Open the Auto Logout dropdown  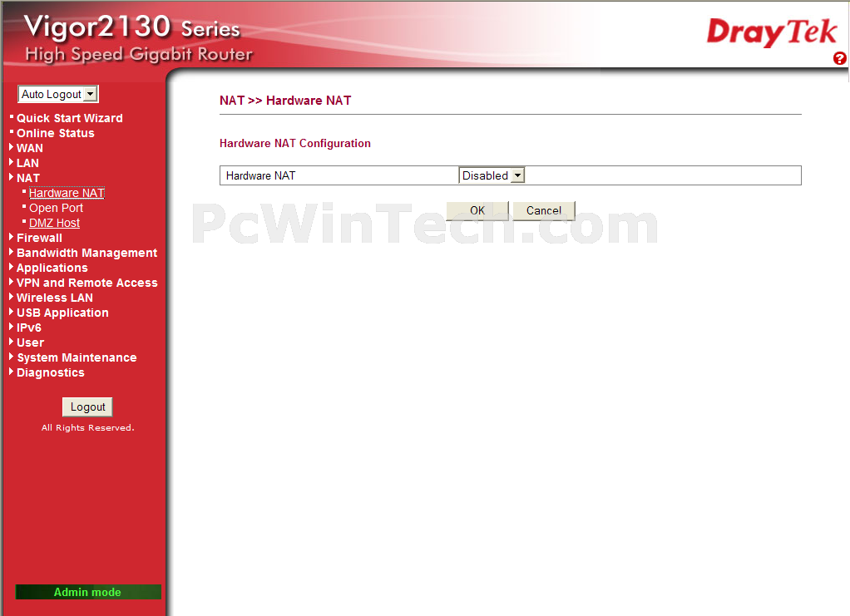[x=58, y=94]
